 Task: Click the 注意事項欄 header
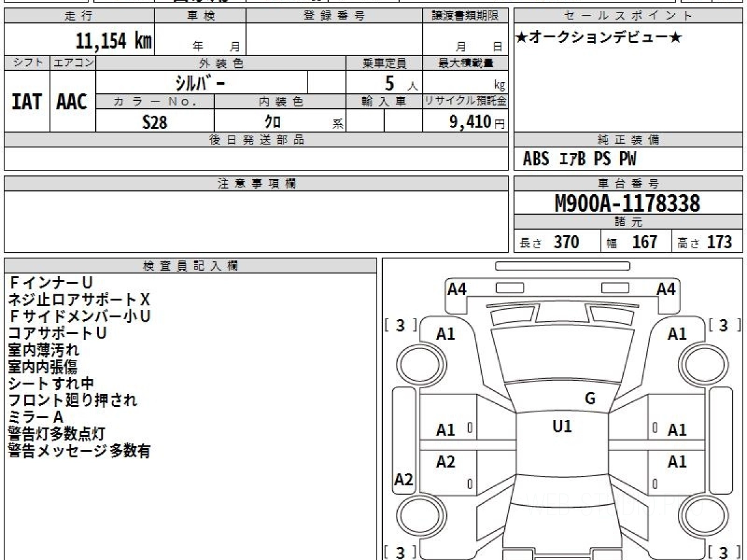point(256,184)
